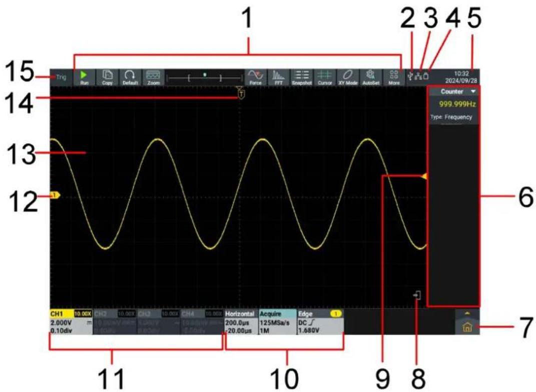Image resolution: width=536 pixels, height=392 pixels.
Task: Tap the 200.0µs timebase value
Action: pos(237,322)
